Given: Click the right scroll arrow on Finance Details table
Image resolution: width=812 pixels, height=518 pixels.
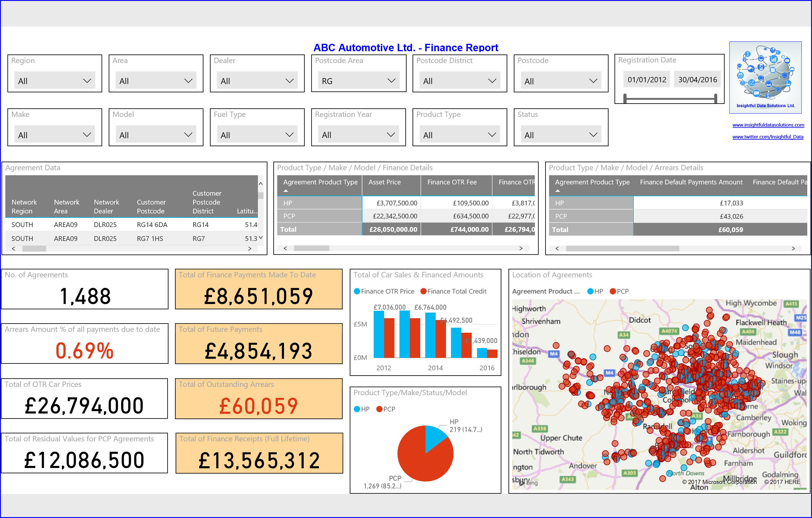Looking at the screenshot, I should click(521, 248).
